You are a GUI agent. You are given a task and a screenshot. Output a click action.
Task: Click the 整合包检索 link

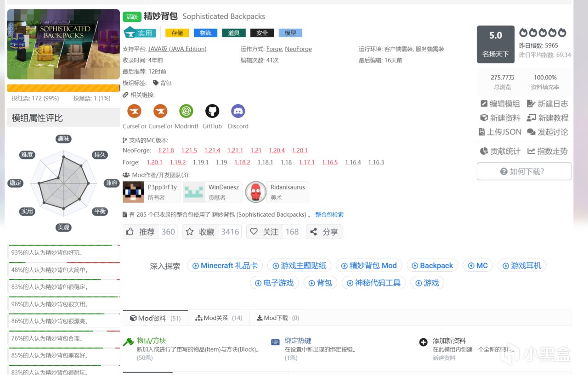[329, 214]
